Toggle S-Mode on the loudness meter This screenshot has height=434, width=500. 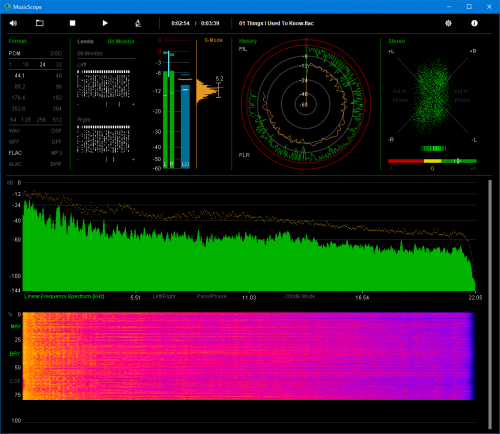[213, 40]
